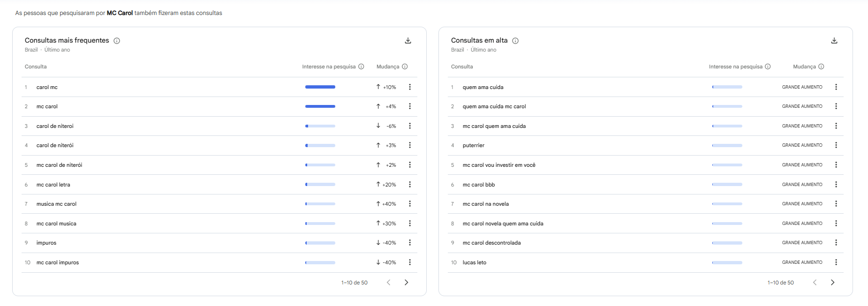The height and width of the screenshot is (306, 868).
Task: Open the mc carol letra query
Action: coord(53,185)
